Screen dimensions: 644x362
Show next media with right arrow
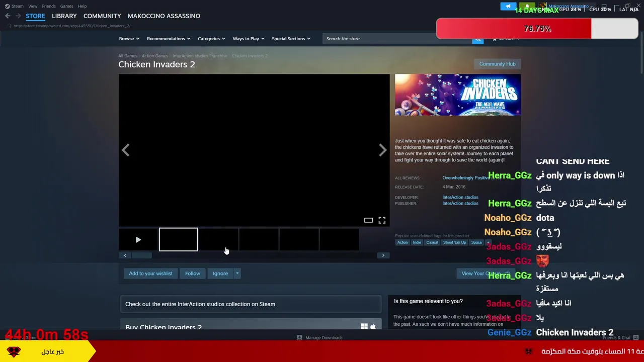pos(383,150)
